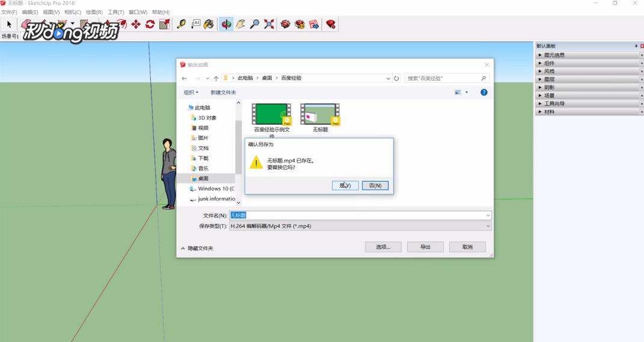Go up one folder level
This screenshot has width=644, height=342.
tap(216, 78)
